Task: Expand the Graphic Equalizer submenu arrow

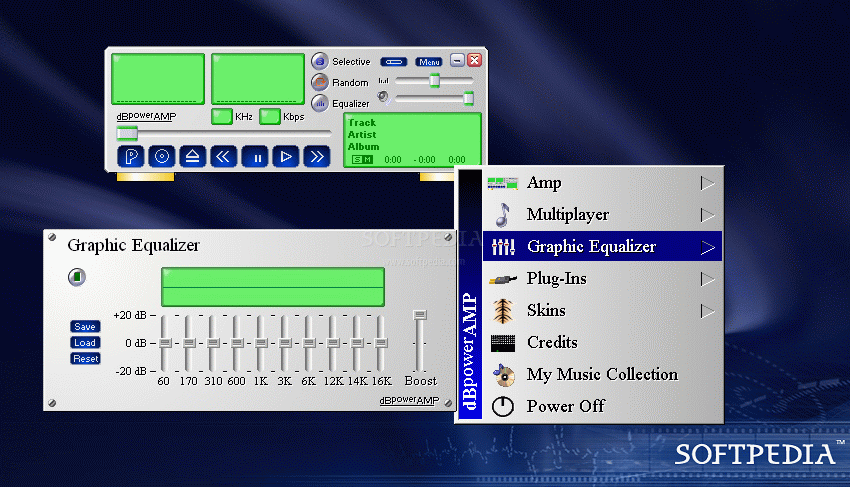Action: click(707, 247)
